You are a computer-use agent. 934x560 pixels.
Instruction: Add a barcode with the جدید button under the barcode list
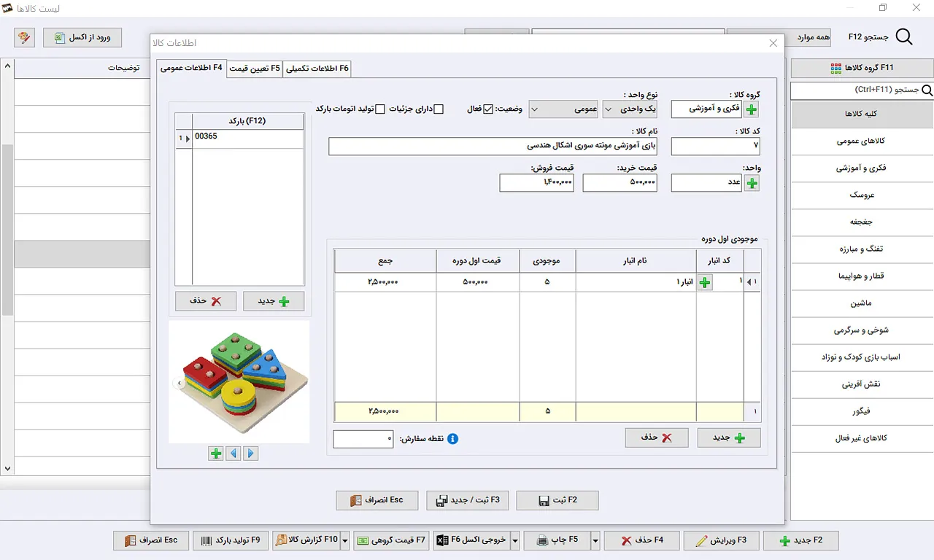point(274,301)
